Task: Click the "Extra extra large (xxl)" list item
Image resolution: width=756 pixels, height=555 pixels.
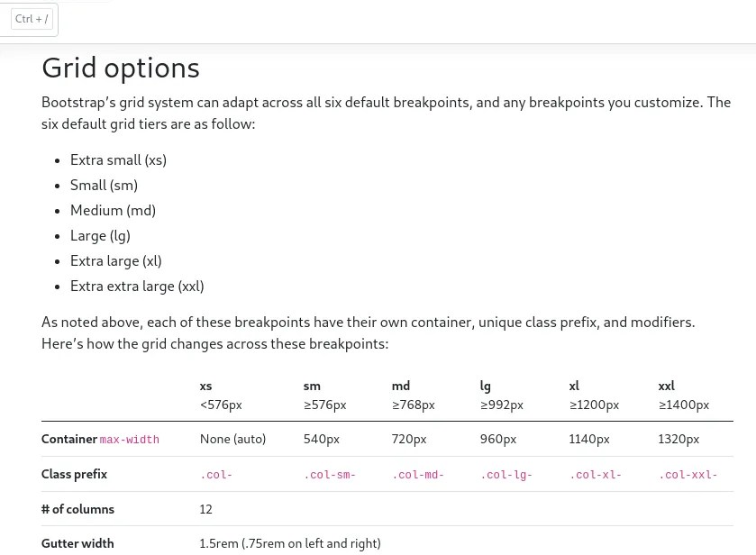Action: 137,286
